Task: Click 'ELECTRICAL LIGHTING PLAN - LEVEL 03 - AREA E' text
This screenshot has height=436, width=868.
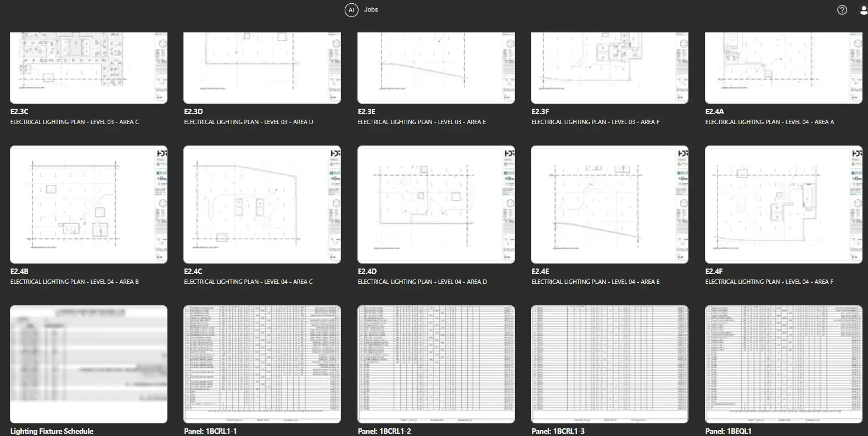Action: tap(422, 122)
